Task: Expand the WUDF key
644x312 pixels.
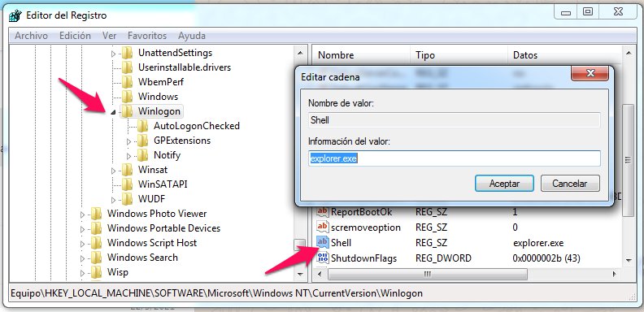Action: click(114, 200)
